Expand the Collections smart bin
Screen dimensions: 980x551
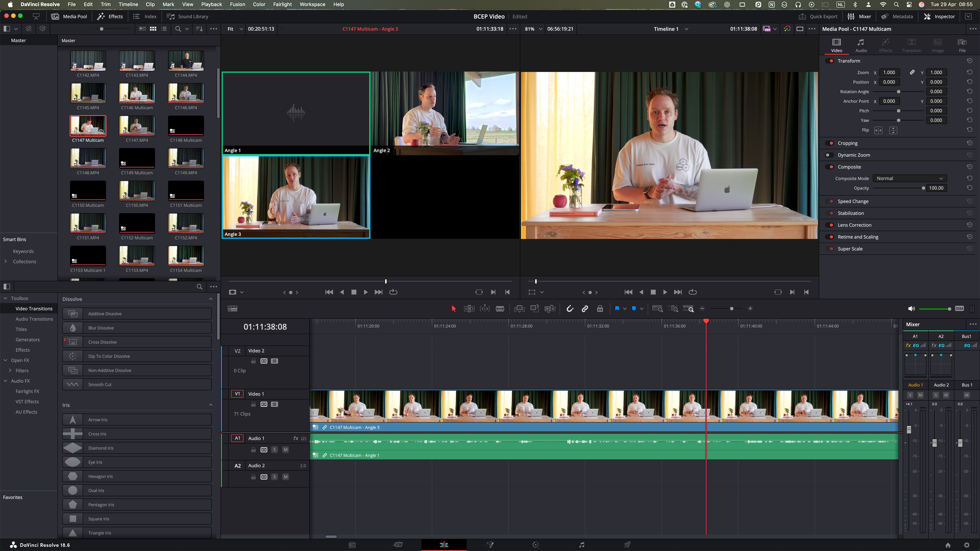click(x=6, y=262)
